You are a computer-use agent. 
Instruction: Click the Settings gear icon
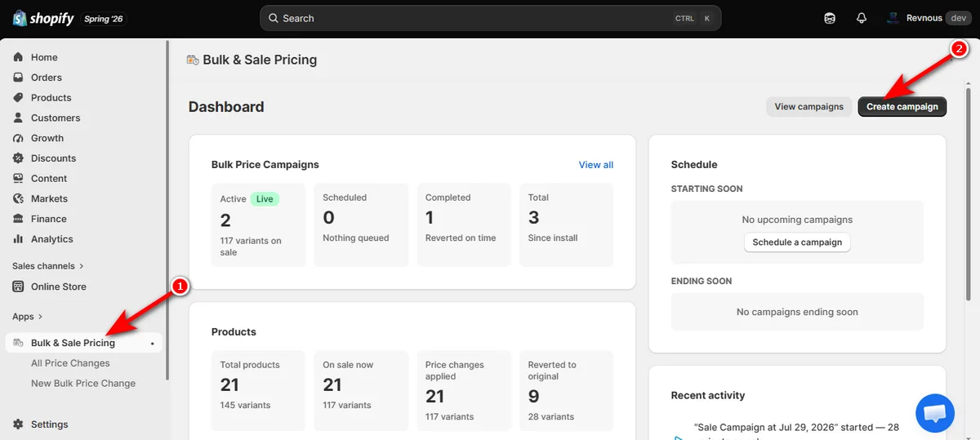point(18,424)
